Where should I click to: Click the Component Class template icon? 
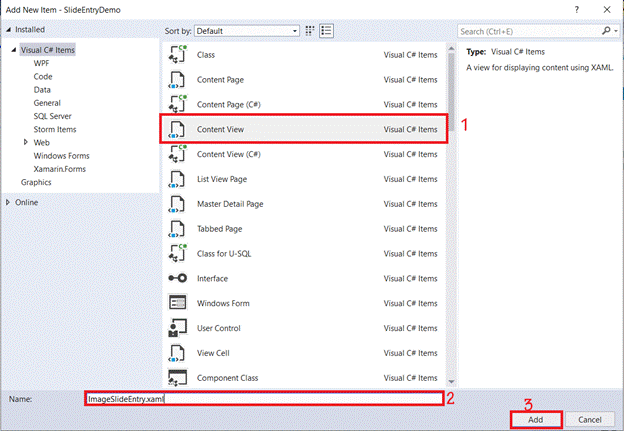[x=177, y=378]
